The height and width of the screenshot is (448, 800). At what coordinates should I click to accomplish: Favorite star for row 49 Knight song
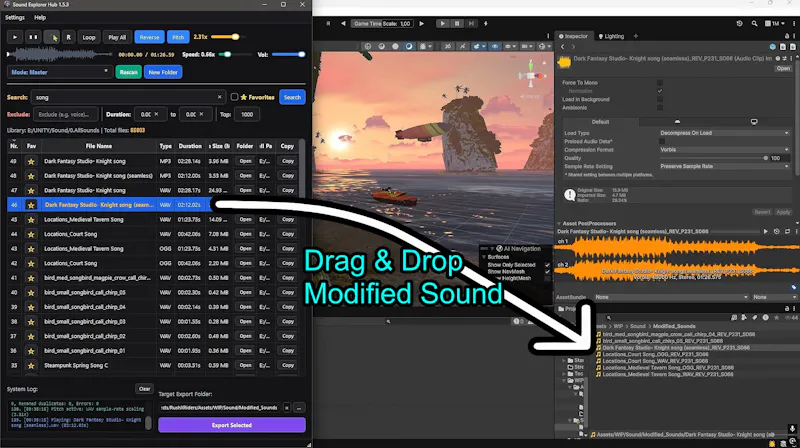pos(31,161)
